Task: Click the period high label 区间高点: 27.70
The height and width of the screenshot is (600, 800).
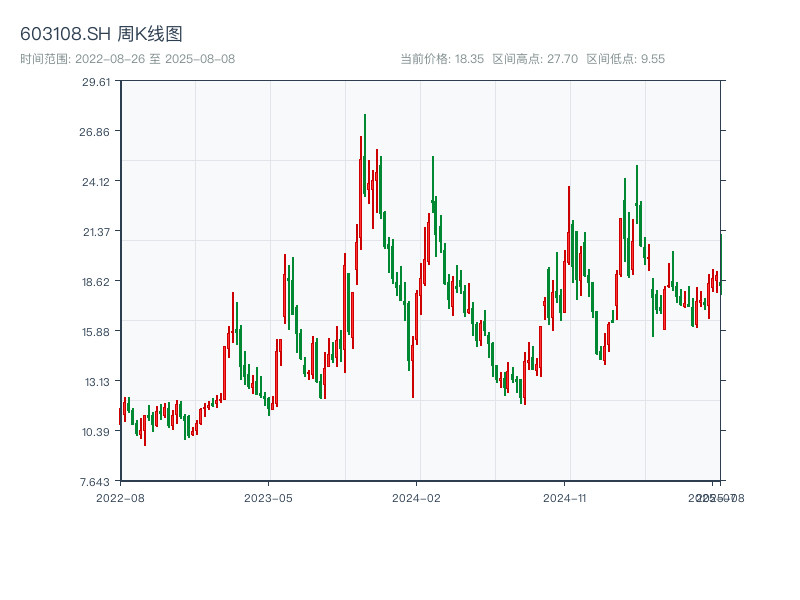Action: (535, 59)
